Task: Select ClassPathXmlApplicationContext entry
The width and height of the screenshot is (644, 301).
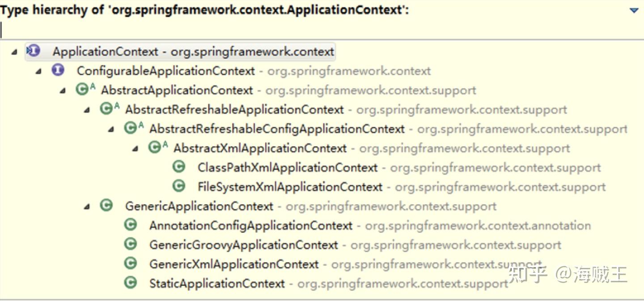Action: pos(287,168)
